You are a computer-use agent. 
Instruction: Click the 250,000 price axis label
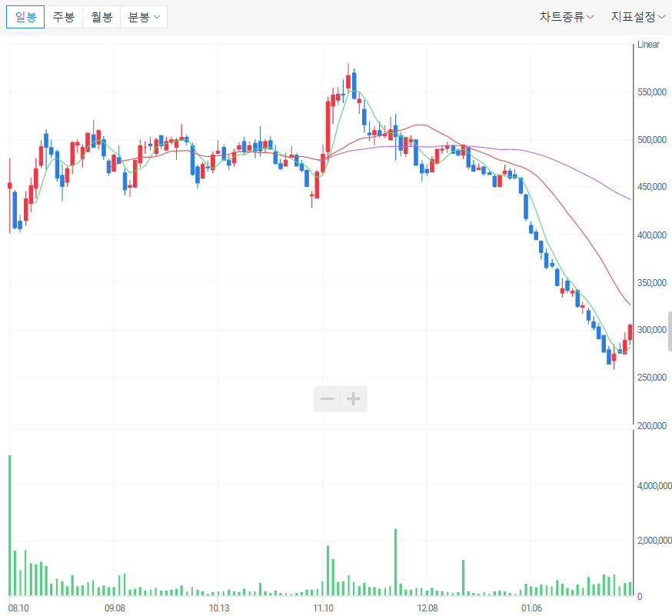(x=652, y=378)
